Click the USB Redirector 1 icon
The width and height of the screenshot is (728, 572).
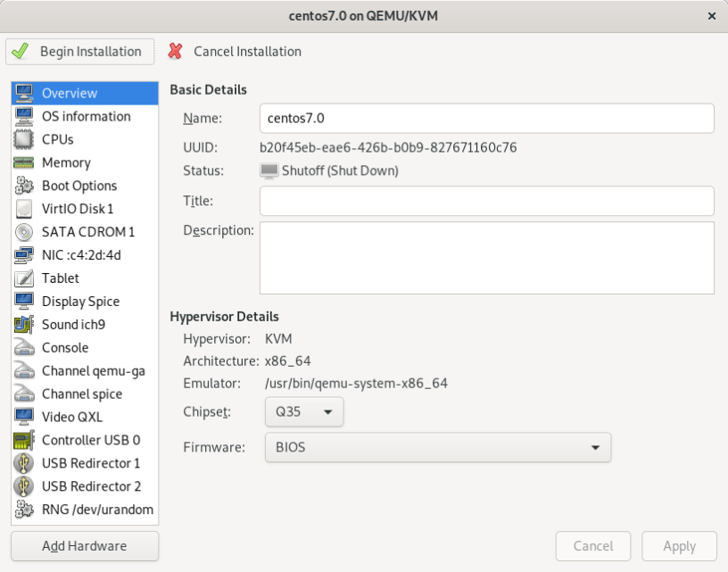click(x=25, y=463)
